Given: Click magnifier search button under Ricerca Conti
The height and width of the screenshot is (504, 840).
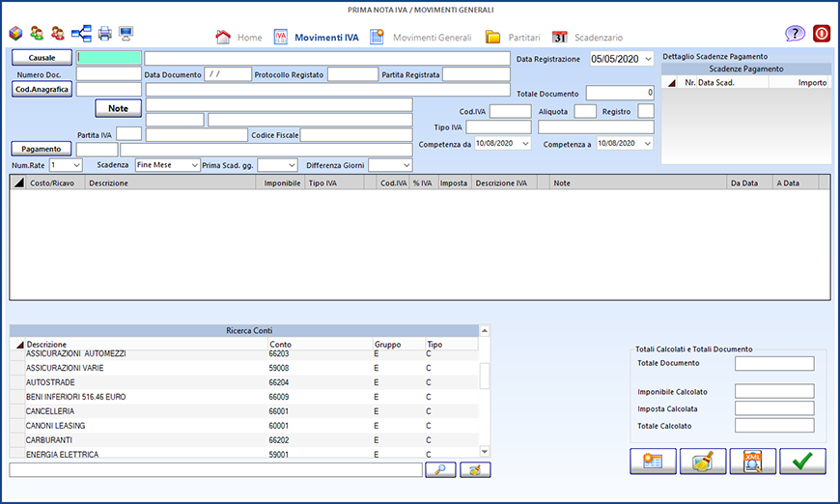Looking at the screenshot, I should pos(439,469).
